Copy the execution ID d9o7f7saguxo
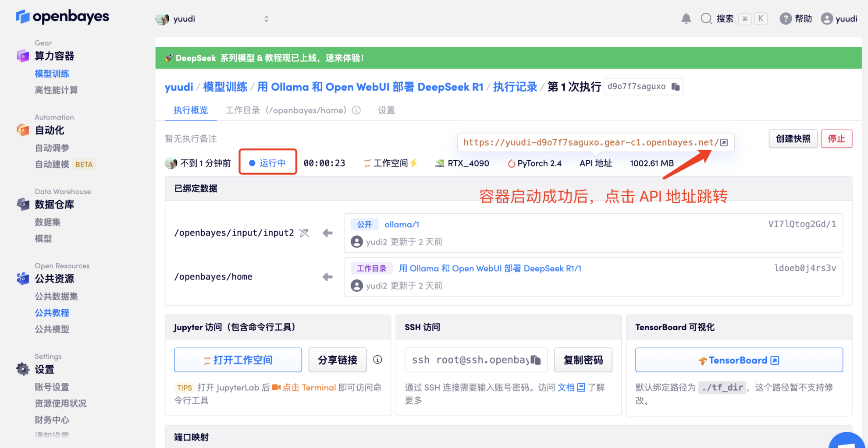The image size is (868, 448). pos(676,87)
